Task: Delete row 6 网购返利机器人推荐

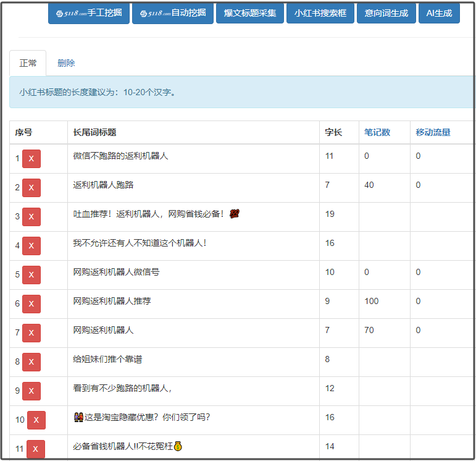Action: (31, 304)
